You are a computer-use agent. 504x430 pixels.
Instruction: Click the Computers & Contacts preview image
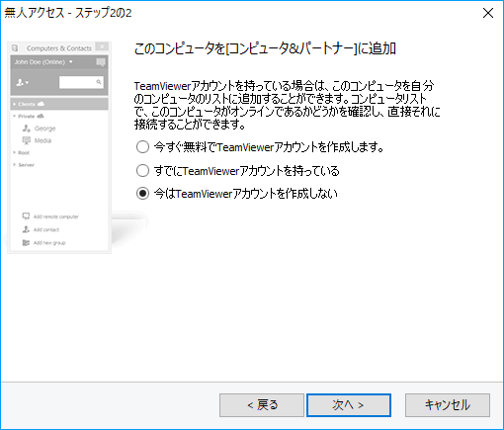59,147
